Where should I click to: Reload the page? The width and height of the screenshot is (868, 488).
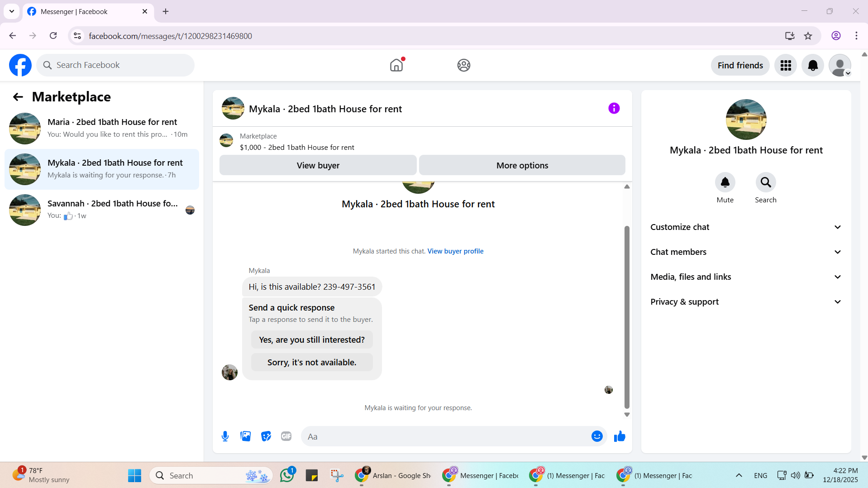tap(53, 36)
